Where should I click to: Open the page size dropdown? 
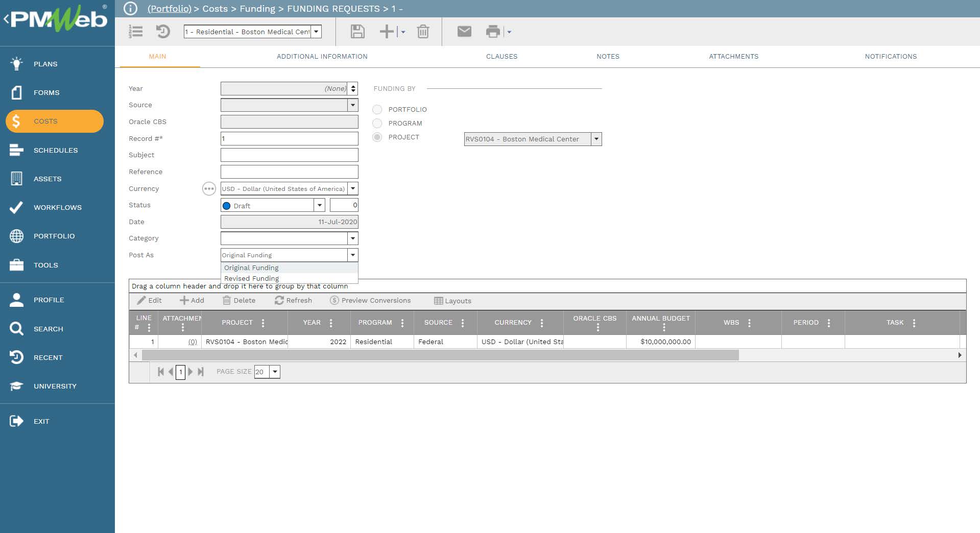(275, 372)
